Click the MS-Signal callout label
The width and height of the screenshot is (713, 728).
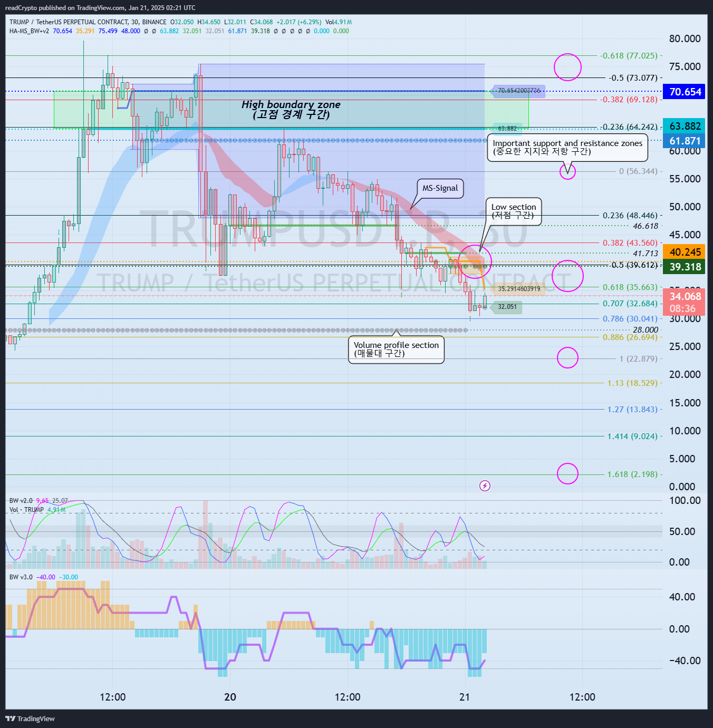(440, 188)
